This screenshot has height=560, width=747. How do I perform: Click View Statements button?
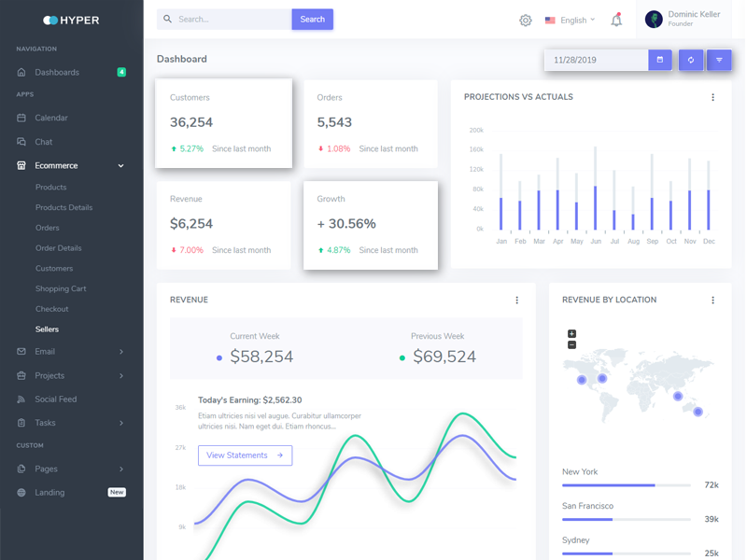click(x=245, y=455)
